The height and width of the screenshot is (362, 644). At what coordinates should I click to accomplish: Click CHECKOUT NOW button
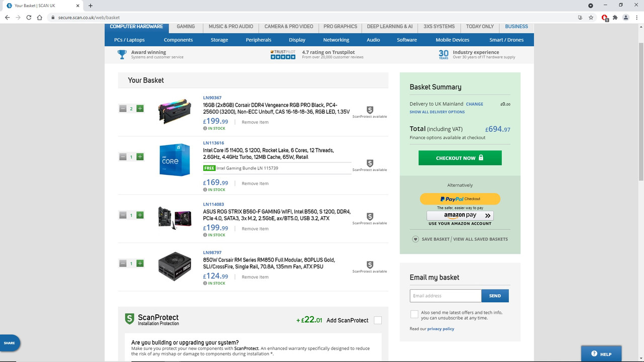[460, 158]
